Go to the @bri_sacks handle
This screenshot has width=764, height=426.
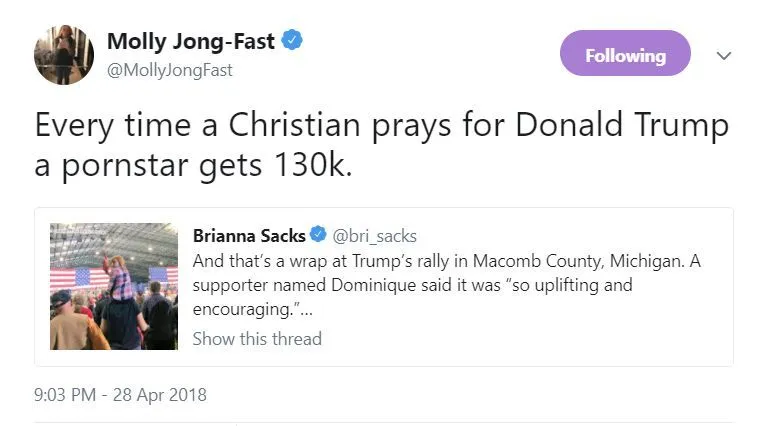(x=374, y=236)
